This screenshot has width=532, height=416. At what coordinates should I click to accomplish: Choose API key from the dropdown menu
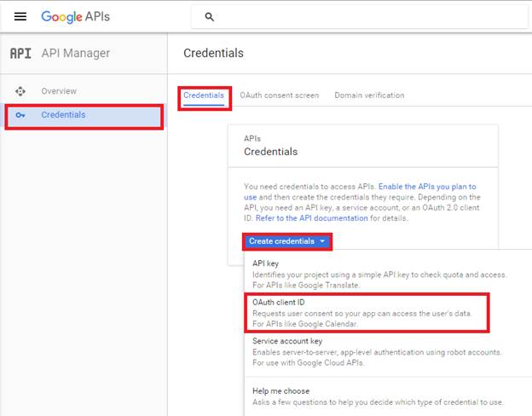click(x=379, y=274)
